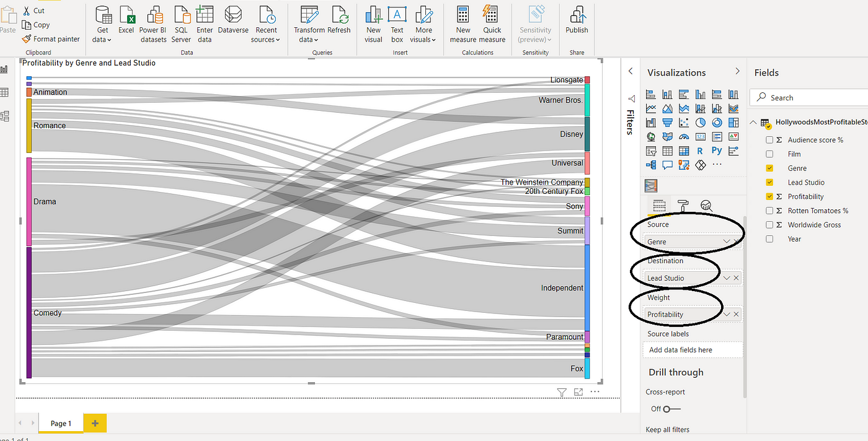868x441 pixels.
Task: Check the Year field
Action: point(769,239)
